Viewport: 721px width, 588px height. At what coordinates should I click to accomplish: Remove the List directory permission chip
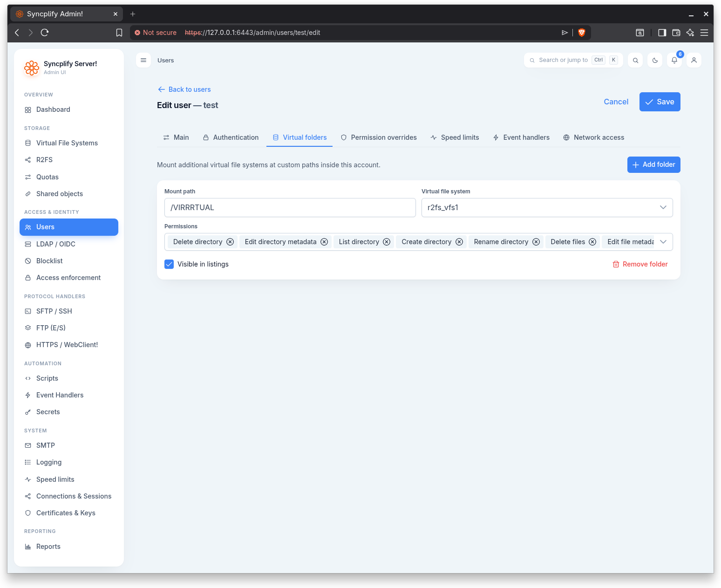point(387,242)
